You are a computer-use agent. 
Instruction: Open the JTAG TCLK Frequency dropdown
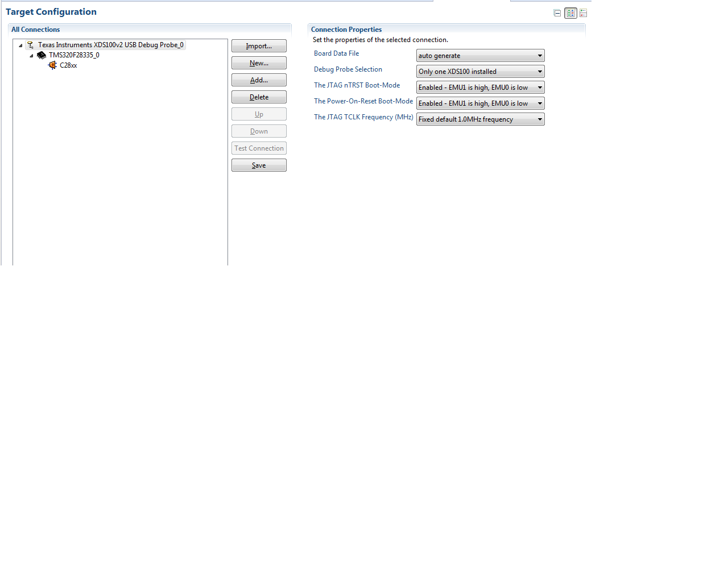481,119
